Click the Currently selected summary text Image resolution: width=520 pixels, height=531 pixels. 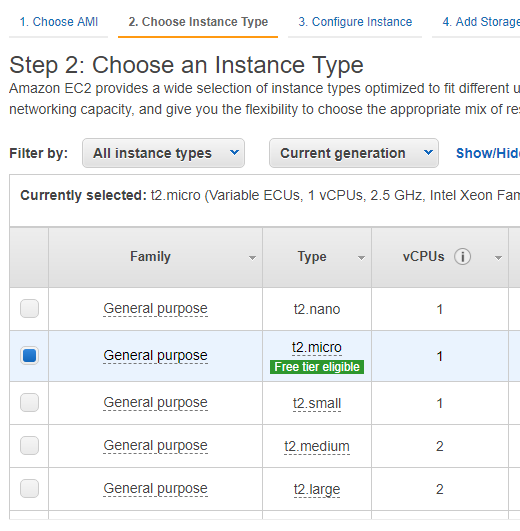(x=270, y=195)
